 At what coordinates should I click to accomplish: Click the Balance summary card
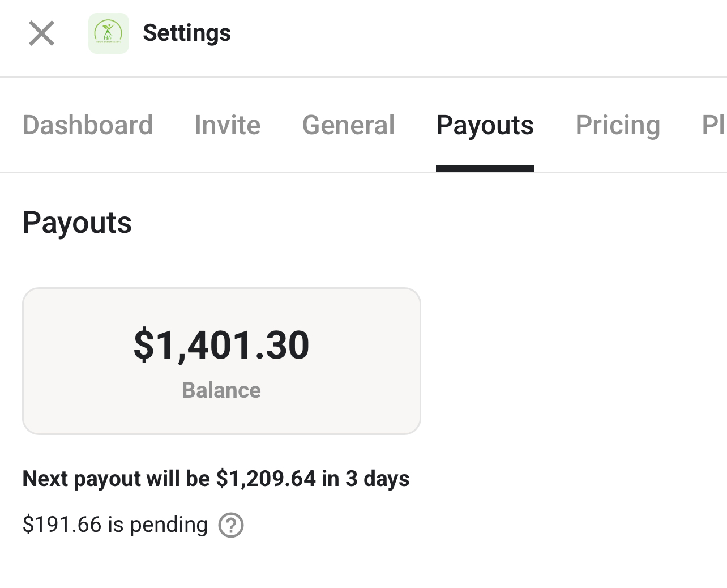point(221,361)
